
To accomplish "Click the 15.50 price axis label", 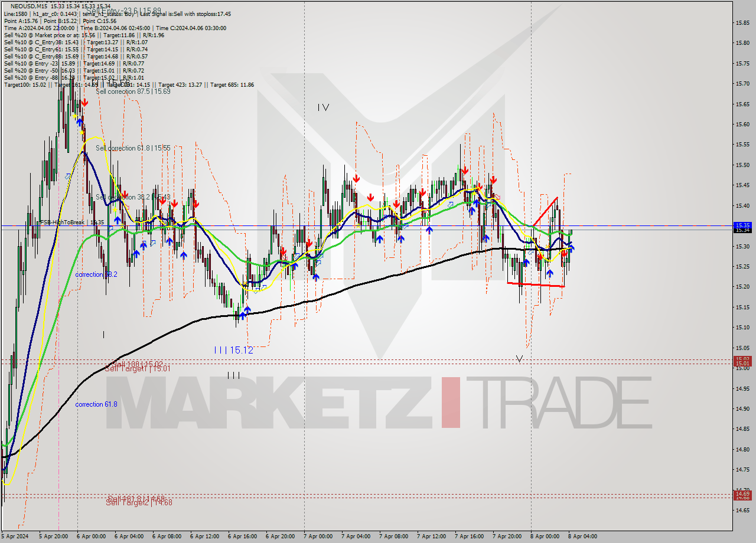I will coord(742,165).
